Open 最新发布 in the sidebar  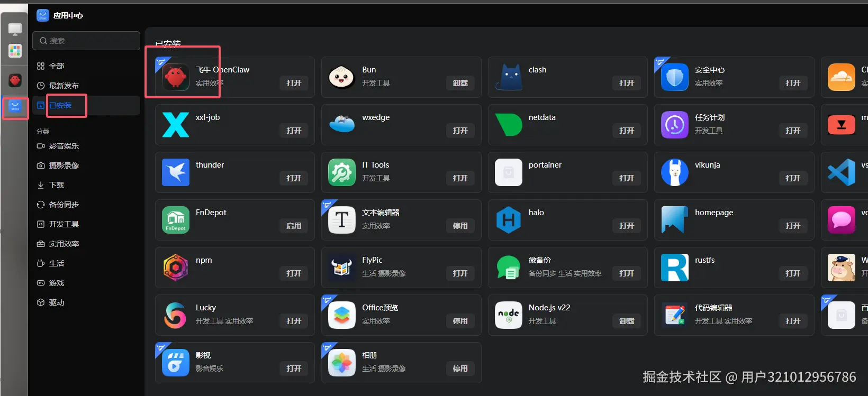(x=86, y=86)
